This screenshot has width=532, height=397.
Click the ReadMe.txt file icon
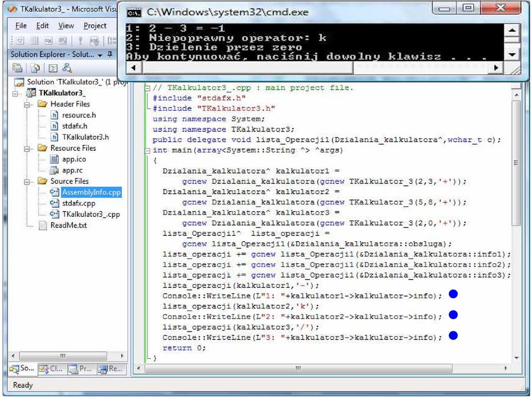pyautogui.click(x=43, y=225)
